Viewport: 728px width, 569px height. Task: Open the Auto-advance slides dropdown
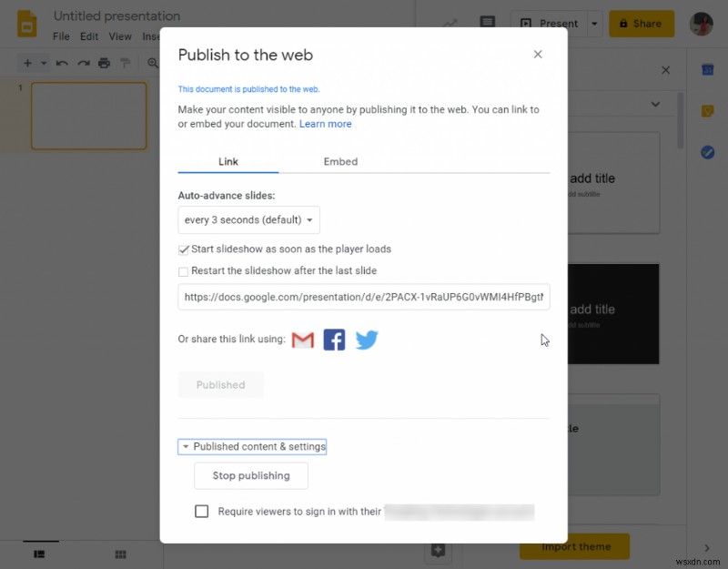pyautogui.click(x=248, y=219)
